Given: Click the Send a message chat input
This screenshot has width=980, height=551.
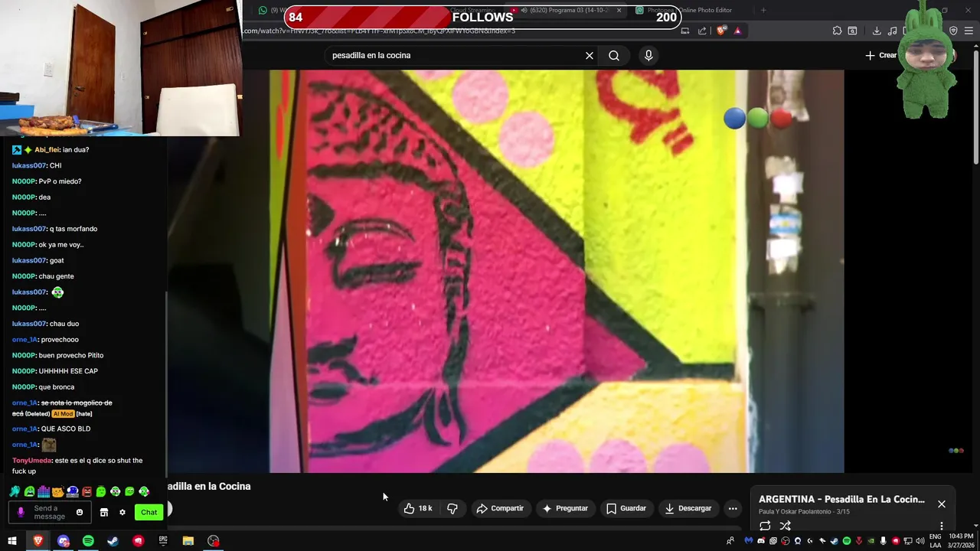Looking at the screenshot, I should (51, 512).
